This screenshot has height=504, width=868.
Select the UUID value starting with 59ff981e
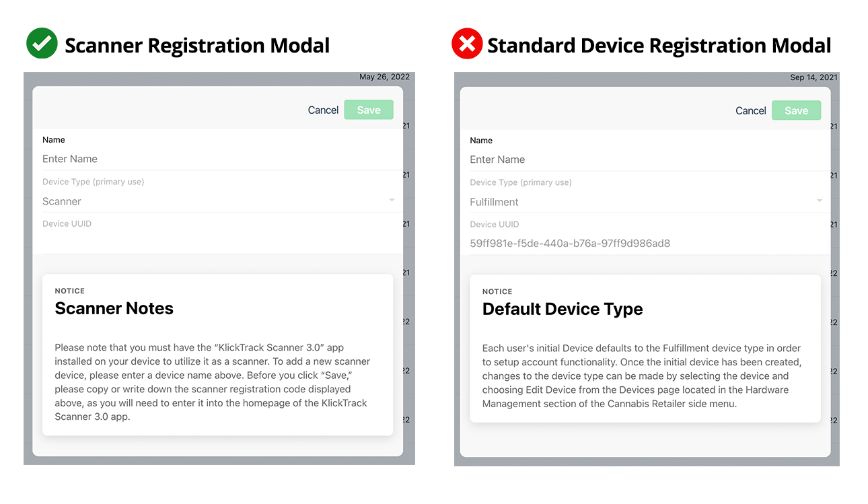click(570, 244)
